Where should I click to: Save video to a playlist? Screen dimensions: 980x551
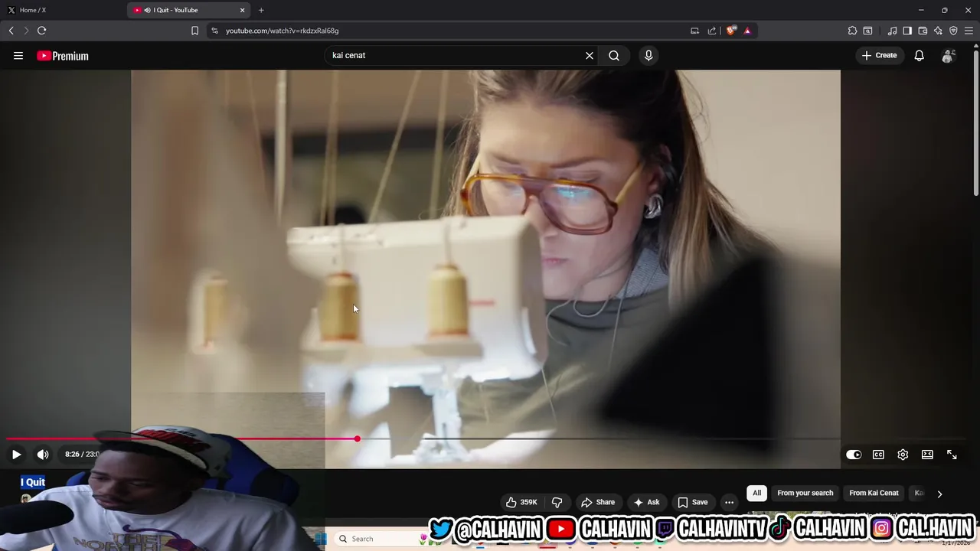[692, 502]
